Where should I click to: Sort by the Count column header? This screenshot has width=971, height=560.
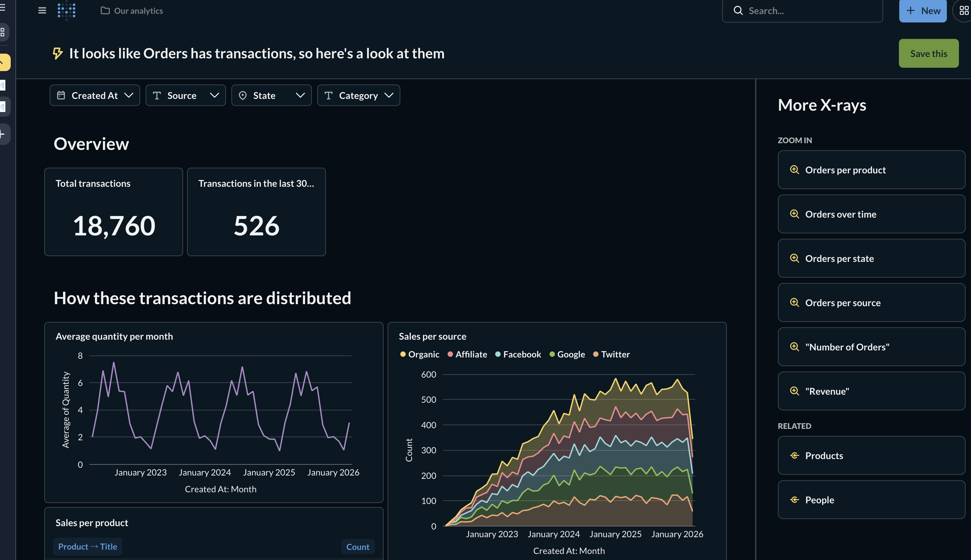pyautogui.click(x=358, y=547)
